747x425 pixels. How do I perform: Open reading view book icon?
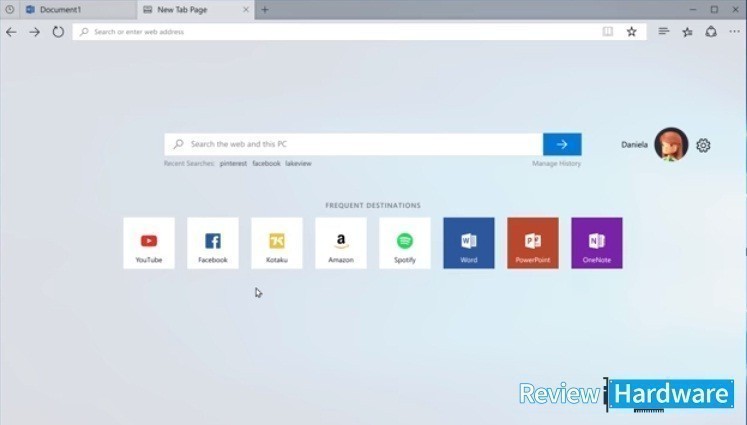pos(608,32)
